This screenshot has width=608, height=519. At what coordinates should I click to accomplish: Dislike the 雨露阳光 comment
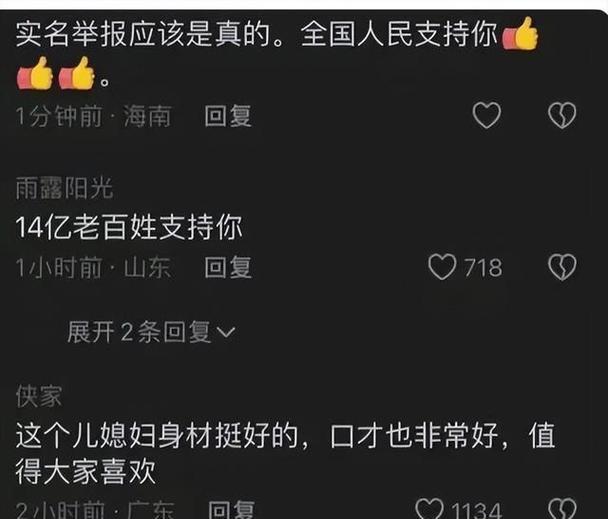[x=562, y=267]
